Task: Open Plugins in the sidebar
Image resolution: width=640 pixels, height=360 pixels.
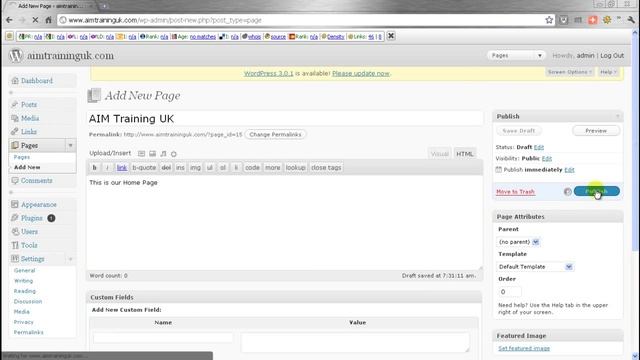Action: click(32, 218)
